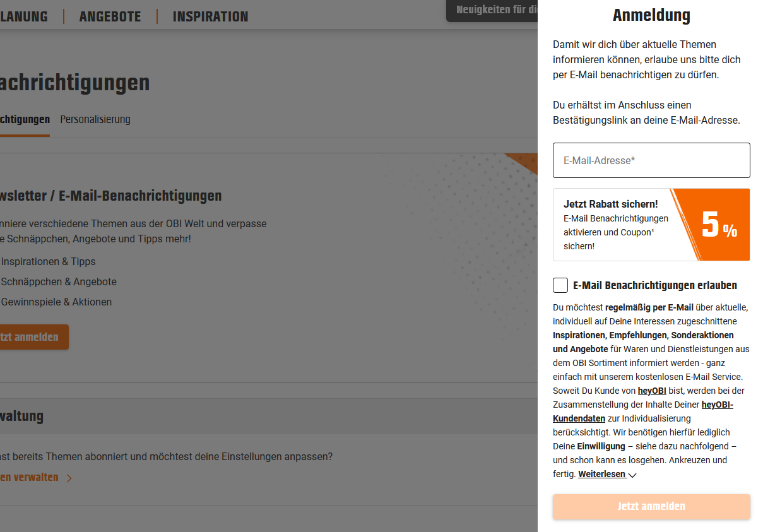Image resolution: width=763 pixels, height=532 pixels.
Task: Click the 5% discount coupon banner
Action: click(x=651, y=225)
